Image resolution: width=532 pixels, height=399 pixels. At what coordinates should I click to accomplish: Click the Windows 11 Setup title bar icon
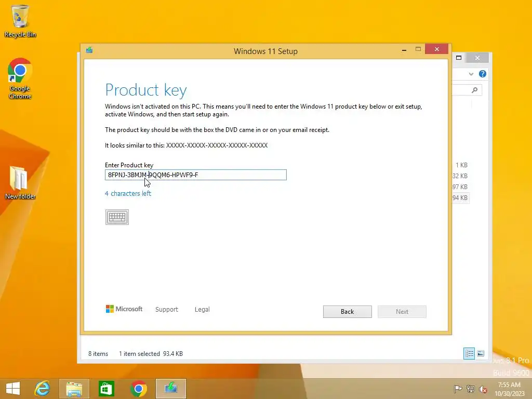tap(89, 50)
